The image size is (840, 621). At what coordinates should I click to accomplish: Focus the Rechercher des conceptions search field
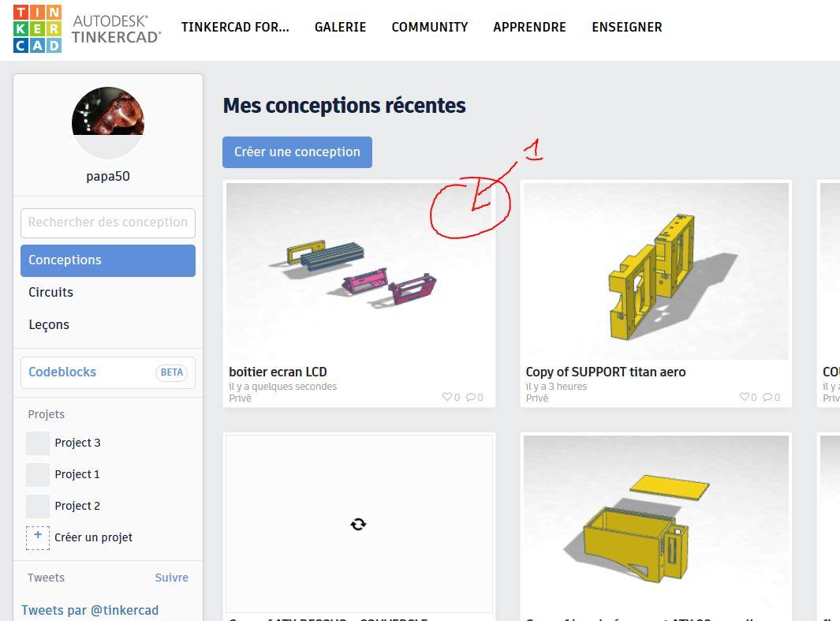coord(108,223)
